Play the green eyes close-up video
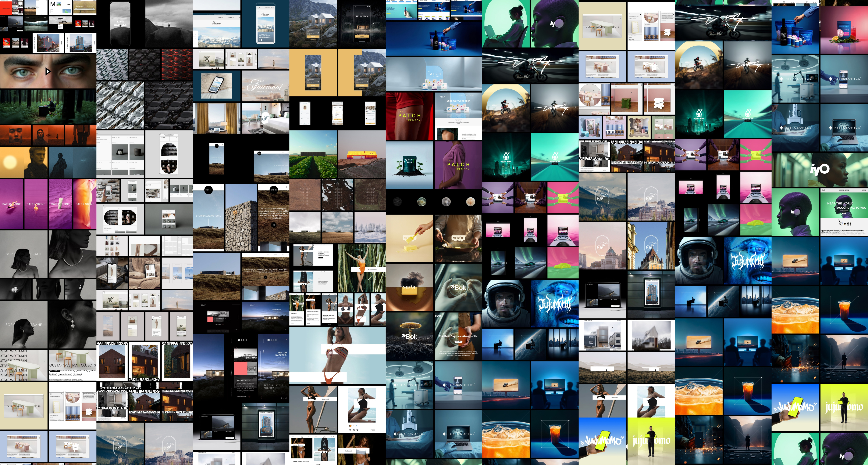Screen dimensions: 868x465 pos(48,71)
